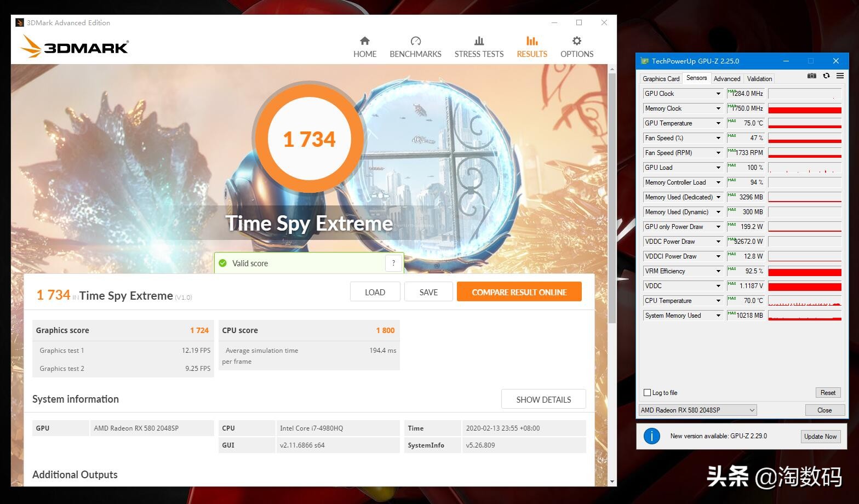Expand the CPU Temperature sensor dropdown

click(x=718, y=301)
